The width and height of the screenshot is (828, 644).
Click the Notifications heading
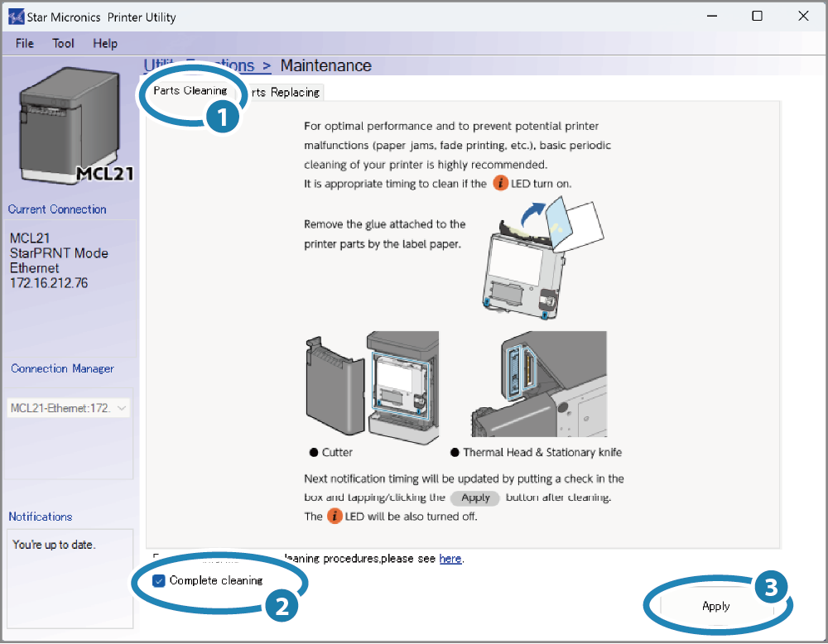(40, 517)
